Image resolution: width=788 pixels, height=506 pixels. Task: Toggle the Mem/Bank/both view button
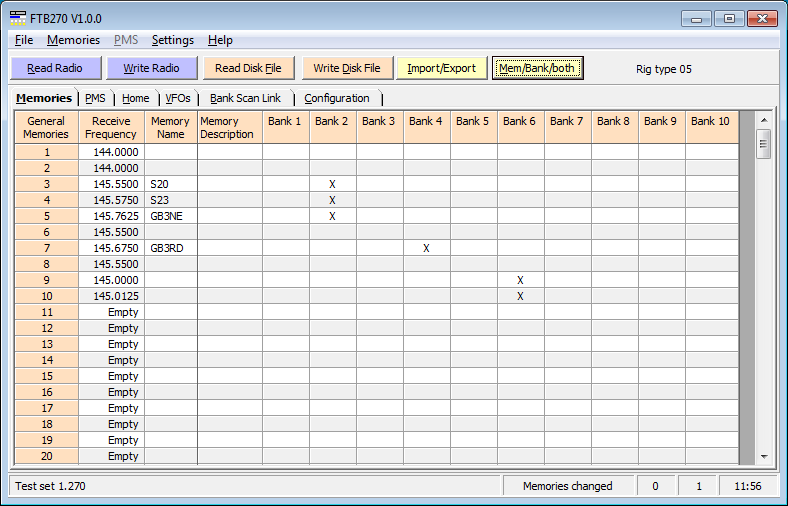tap(538, 68)
